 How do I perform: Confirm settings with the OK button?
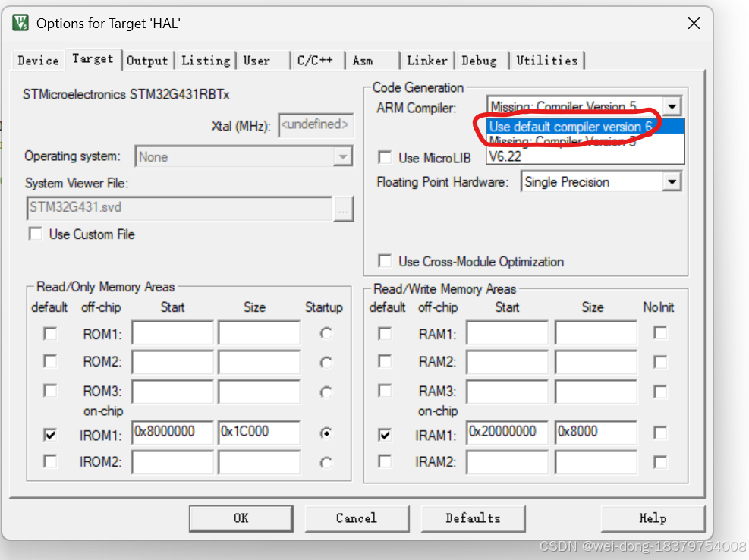tap(241, 518)
